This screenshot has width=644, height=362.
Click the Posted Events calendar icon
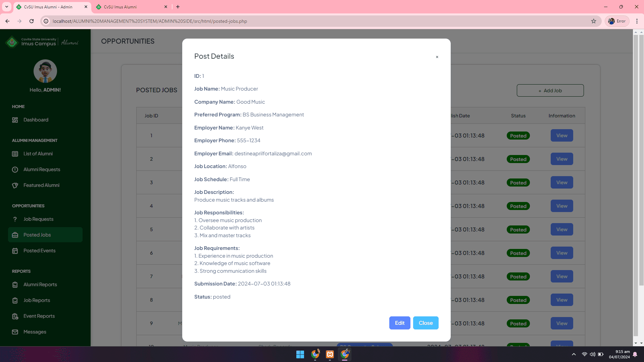point(15,251)
